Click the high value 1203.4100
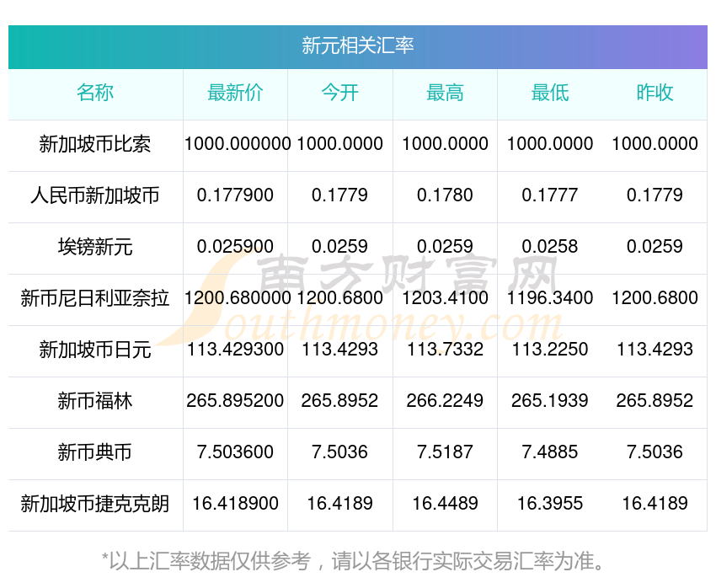Screen dimensions: 716x588 (445, 298)
